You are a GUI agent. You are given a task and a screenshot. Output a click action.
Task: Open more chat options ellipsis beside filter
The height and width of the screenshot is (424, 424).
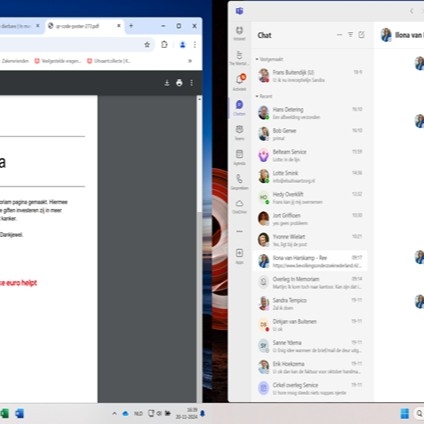click(340, 35)
